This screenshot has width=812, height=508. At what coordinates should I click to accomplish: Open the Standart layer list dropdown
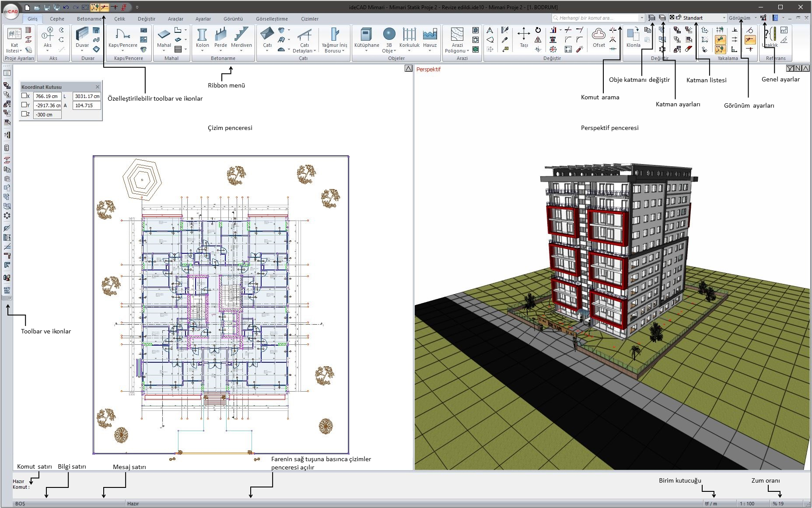pyautogui.click(x=724, y=18)
